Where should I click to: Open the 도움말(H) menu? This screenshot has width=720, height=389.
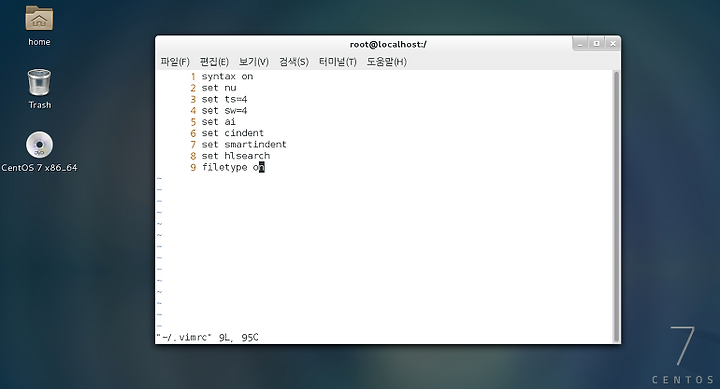(386, 62)
